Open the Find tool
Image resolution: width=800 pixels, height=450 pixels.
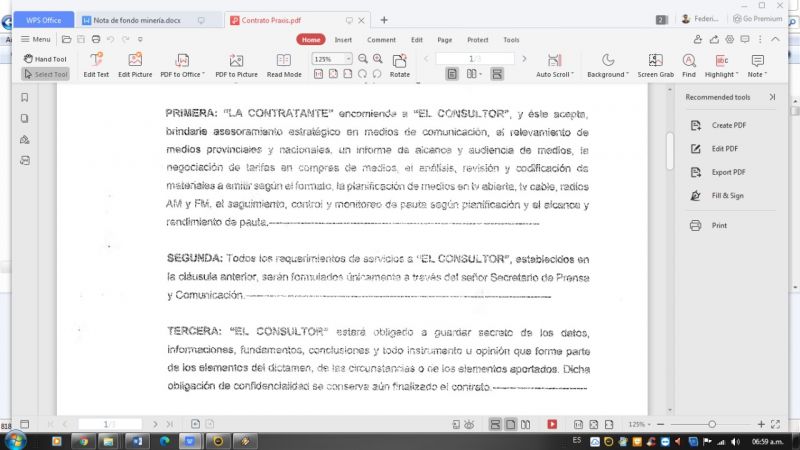pos(689,65)
